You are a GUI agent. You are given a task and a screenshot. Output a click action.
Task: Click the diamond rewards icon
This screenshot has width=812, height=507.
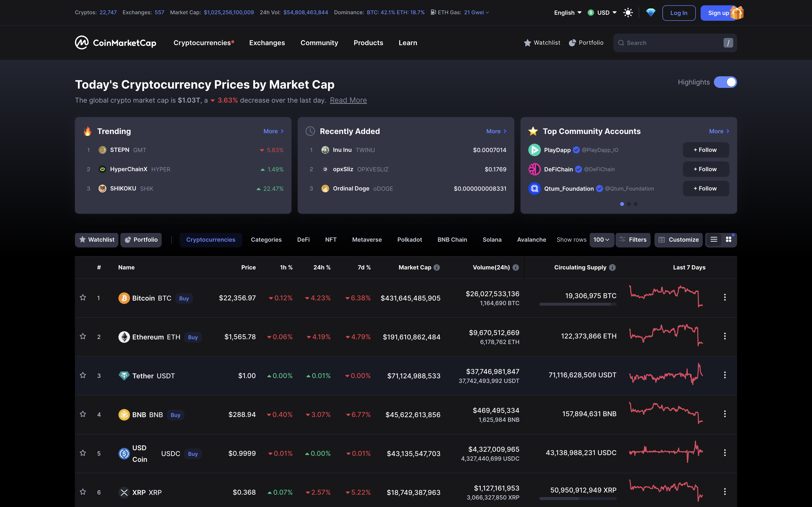tap(651, 13)
